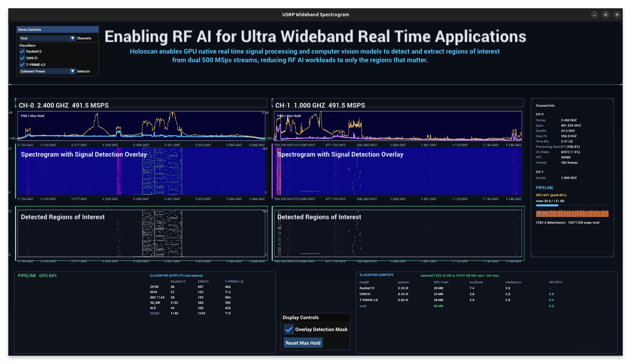
Task: Click the BFM row label in classifier outputs
Action: 153,292
